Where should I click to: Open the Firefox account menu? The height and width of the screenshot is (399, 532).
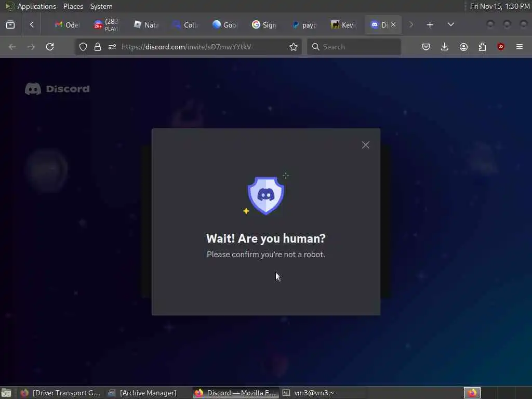click(x=463, y=47)
